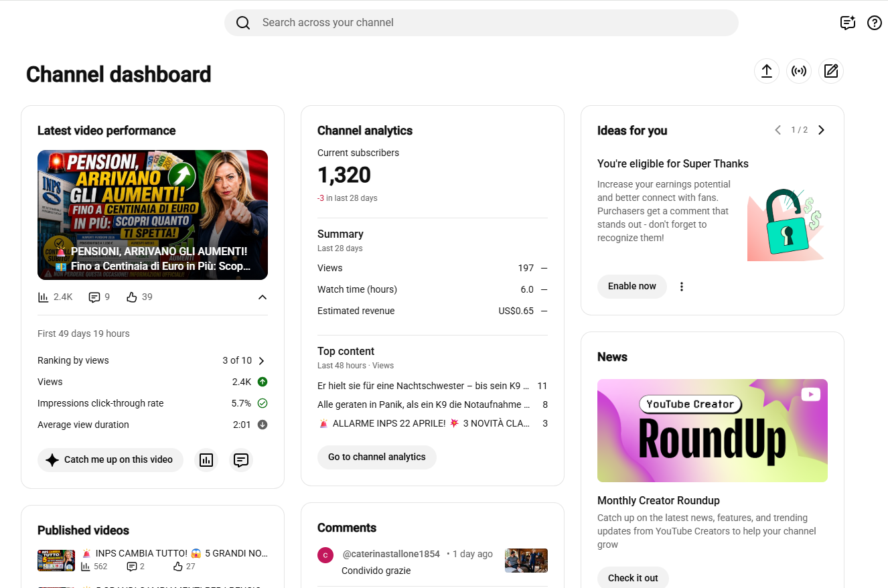Click the create post pencil icon
Screen dimensions: 888x588
pos(831,71)
